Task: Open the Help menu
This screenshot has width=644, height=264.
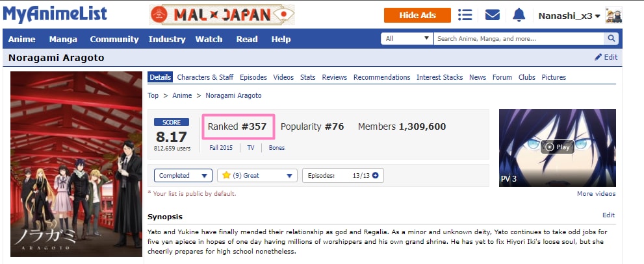Action: (x=281, y=40)
